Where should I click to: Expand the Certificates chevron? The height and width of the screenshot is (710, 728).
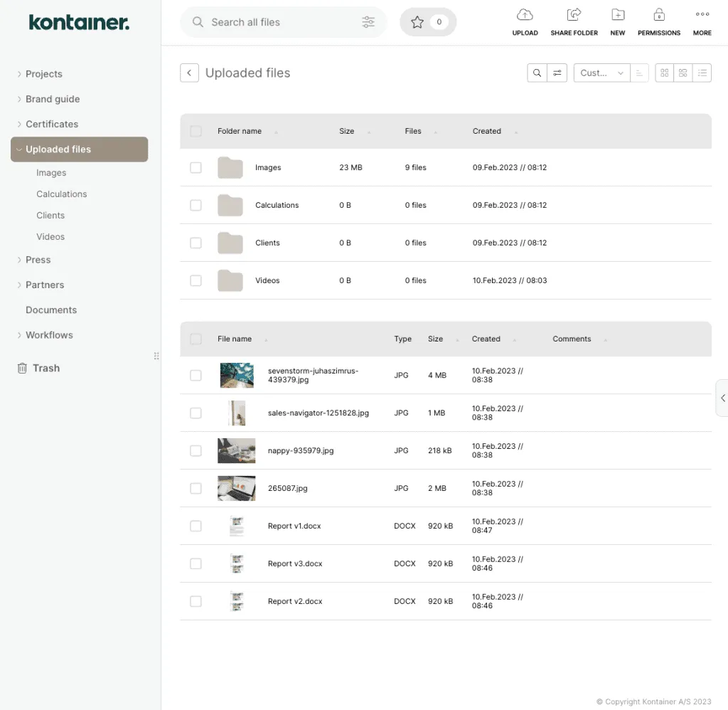(x=19, y=124)
